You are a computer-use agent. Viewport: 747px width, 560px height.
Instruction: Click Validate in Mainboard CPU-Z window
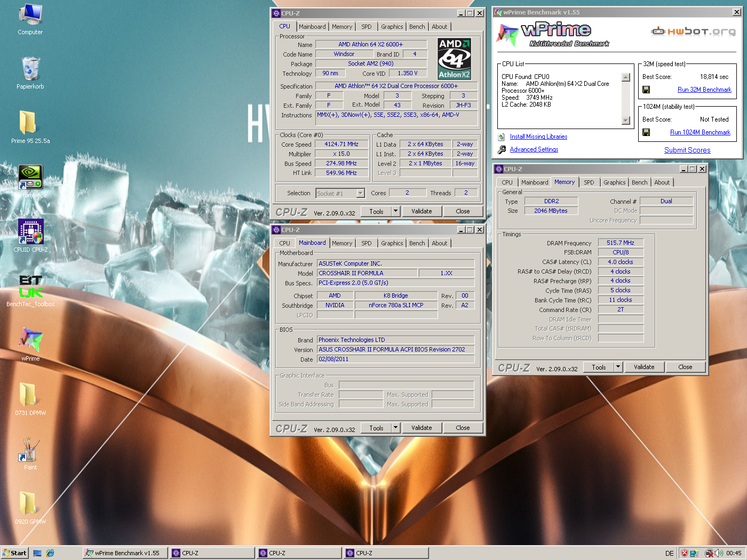[x=422, y=428]
